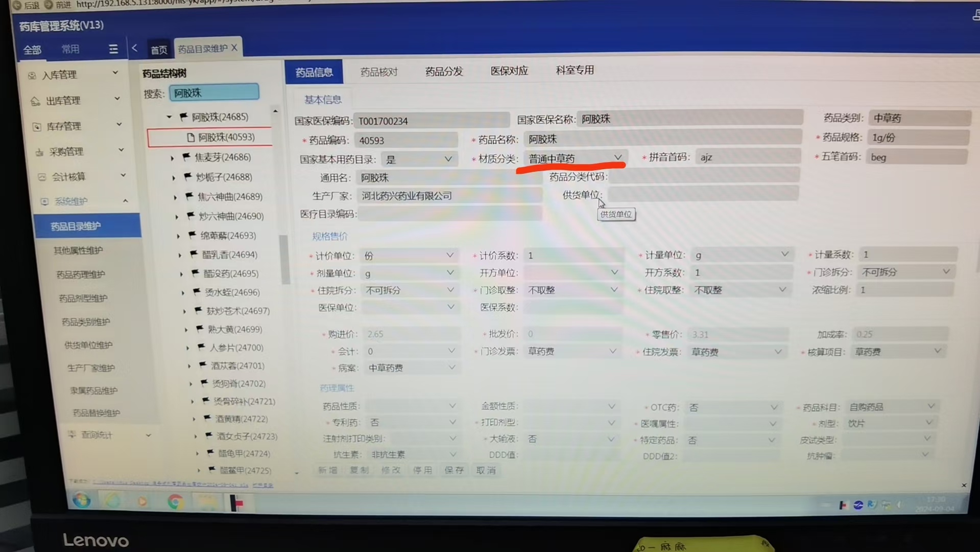The width and height of the screenshot is (980, 552).
Task: Expand the 焦麦芽(24686) tree node
Action: tap(172, 158)
